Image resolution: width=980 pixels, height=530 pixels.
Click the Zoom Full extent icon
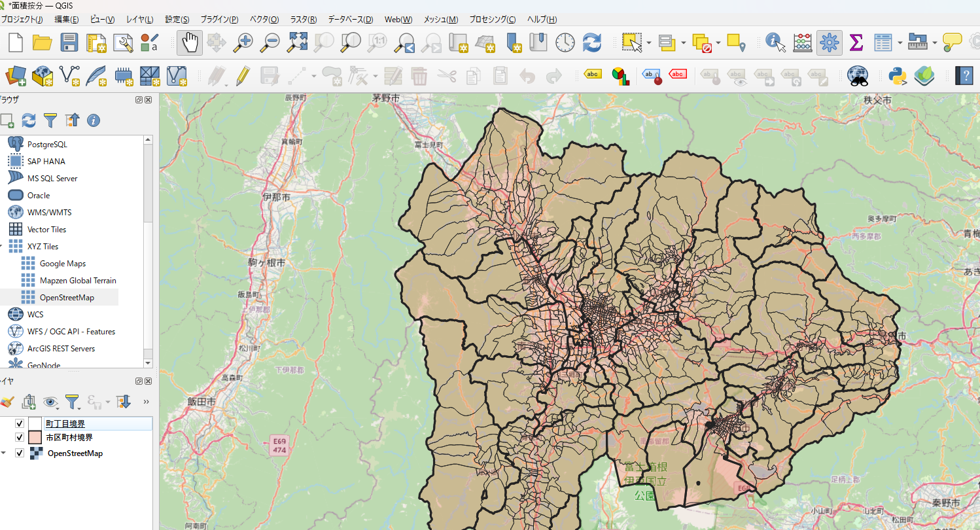point(298,43)
